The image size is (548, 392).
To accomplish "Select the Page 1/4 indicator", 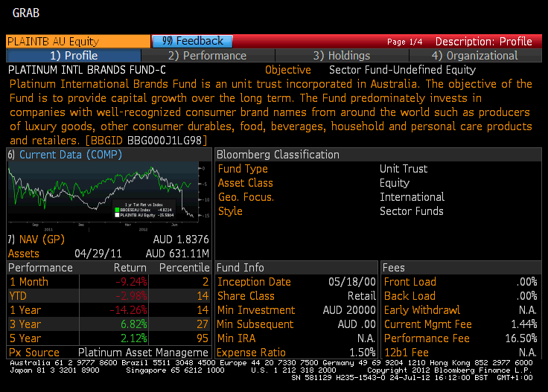I will click(x=405, y=42).
